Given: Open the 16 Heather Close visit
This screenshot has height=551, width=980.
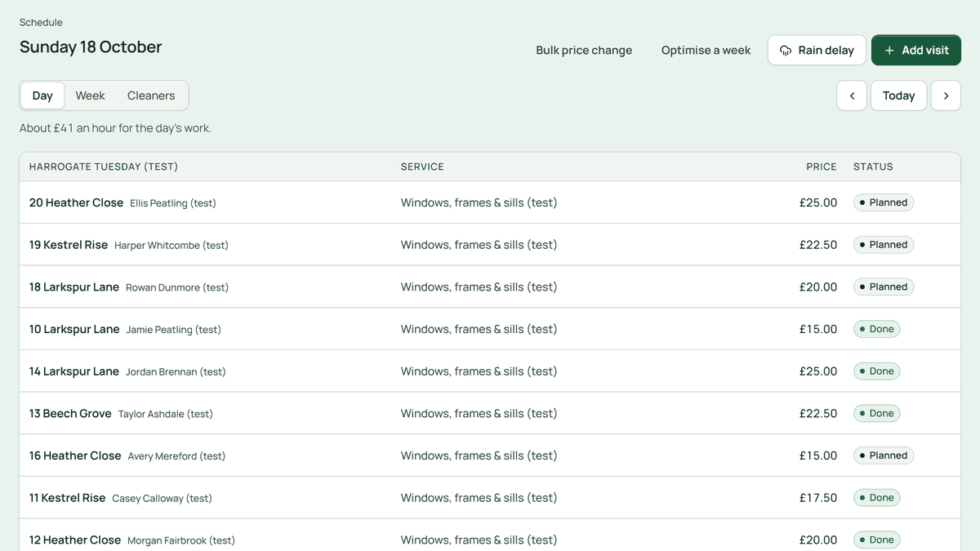Looking at the screenshot, I should pyautogui.click(x=490, y=455).
